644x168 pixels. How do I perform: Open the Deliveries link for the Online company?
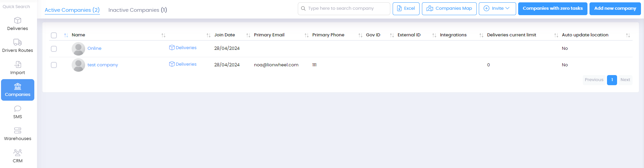(x=183, y=48)
